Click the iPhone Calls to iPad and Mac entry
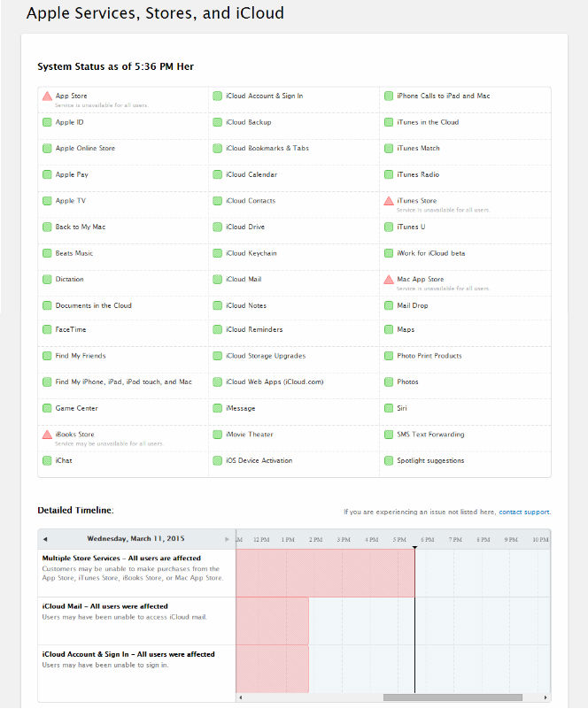 pos(444,96)
